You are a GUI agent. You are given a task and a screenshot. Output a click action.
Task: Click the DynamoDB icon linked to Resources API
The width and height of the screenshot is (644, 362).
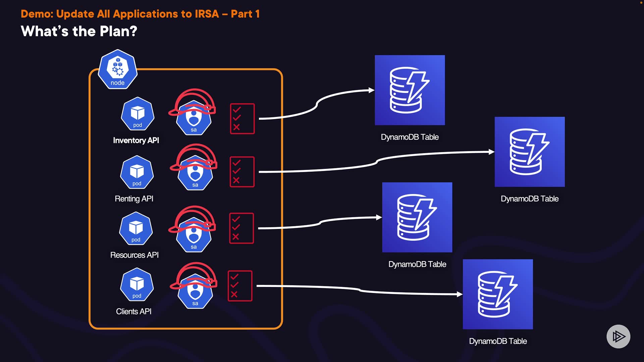pyautogui.click(x=417, y=217)
